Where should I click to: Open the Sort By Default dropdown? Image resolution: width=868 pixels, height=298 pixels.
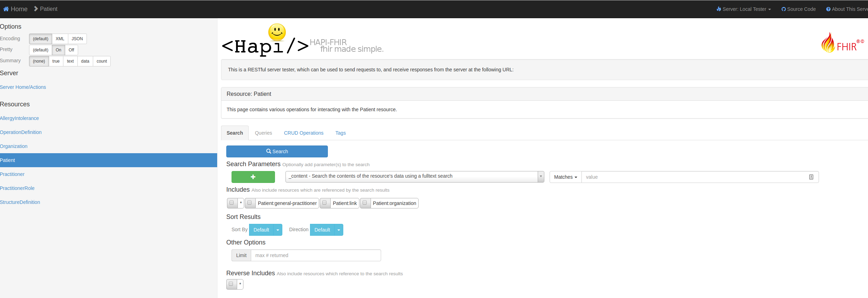point(265,230)
